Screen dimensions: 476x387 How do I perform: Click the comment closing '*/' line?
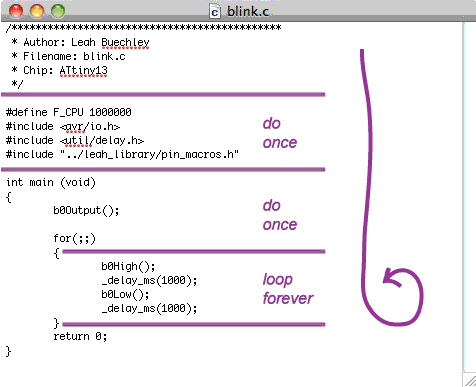17,83
